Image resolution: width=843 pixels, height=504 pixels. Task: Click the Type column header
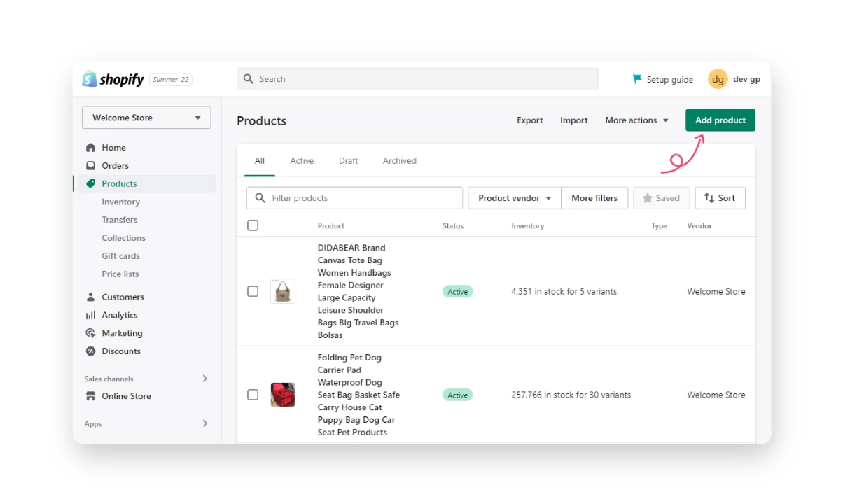pyautogui.click(x=660, y=226)
